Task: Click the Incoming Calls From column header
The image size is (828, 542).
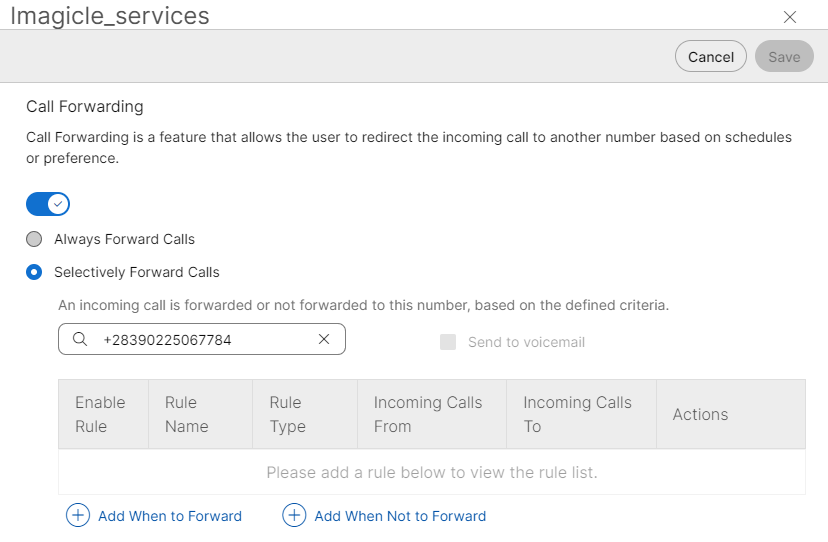Action: (x=428, y=414)
